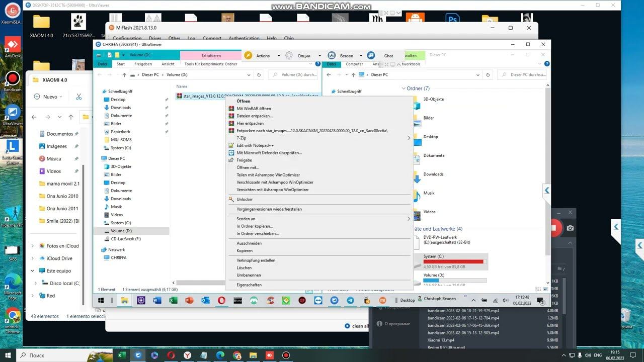Open the 'Authentication' menu in MiFlash
The width and height of the screenshot is (644, 362).
244,38
